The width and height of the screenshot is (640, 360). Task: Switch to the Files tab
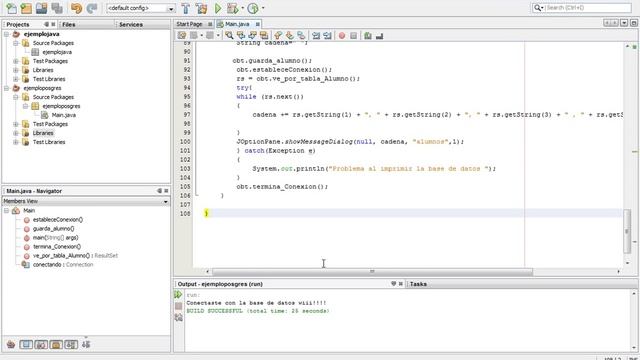pos(69,24)
